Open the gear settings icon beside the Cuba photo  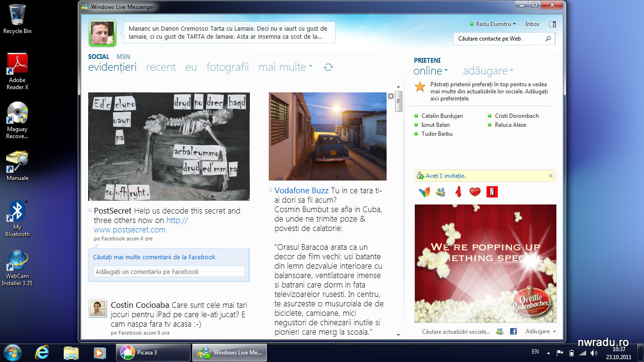pyautogui.click(x=390, y=96)
